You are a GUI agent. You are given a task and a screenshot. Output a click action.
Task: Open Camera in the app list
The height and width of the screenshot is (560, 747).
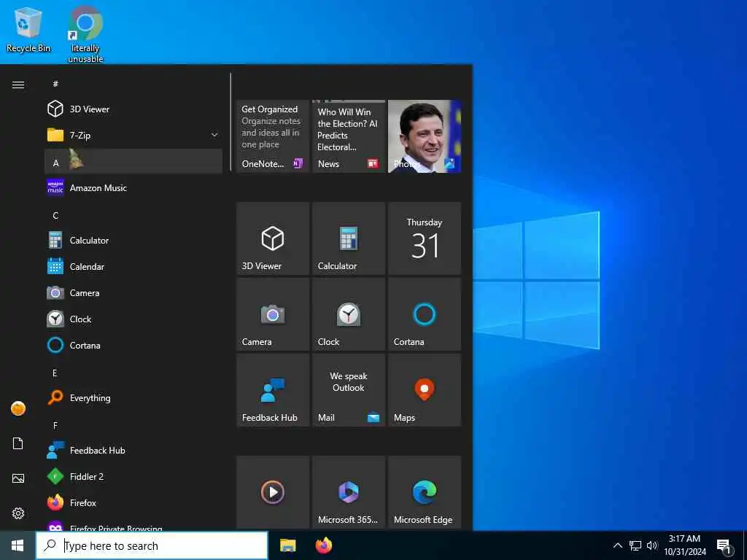[x=133, y=293]
